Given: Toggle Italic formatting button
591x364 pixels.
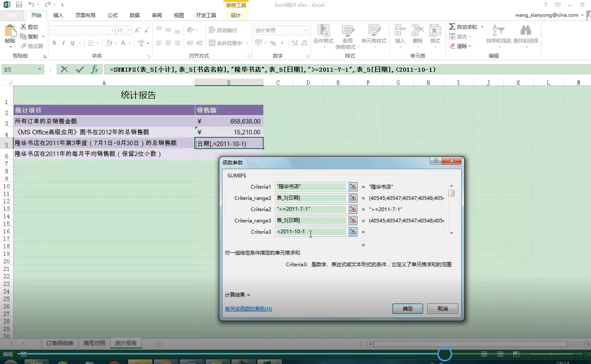Looking at the screenshot, I should pyautogui.click(x=64, y=44).
